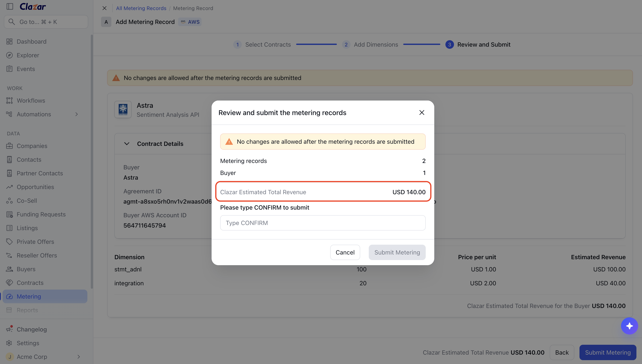Expand the Automations submenu chevron
The image size is (642, 364).
[x=77, y=114]
